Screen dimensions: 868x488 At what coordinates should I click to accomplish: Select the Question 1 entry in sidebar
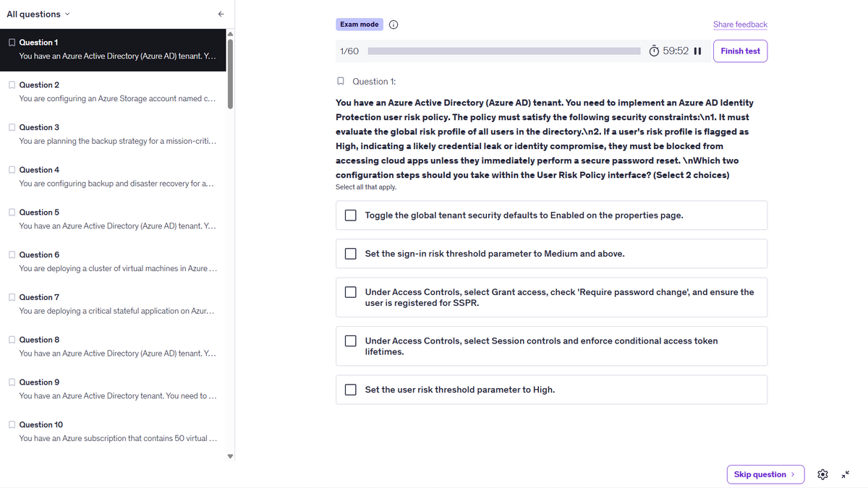pos(112,49)
